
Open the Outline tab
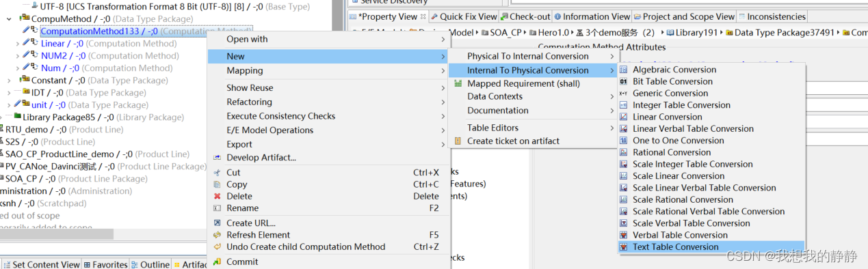click(150, 264)
